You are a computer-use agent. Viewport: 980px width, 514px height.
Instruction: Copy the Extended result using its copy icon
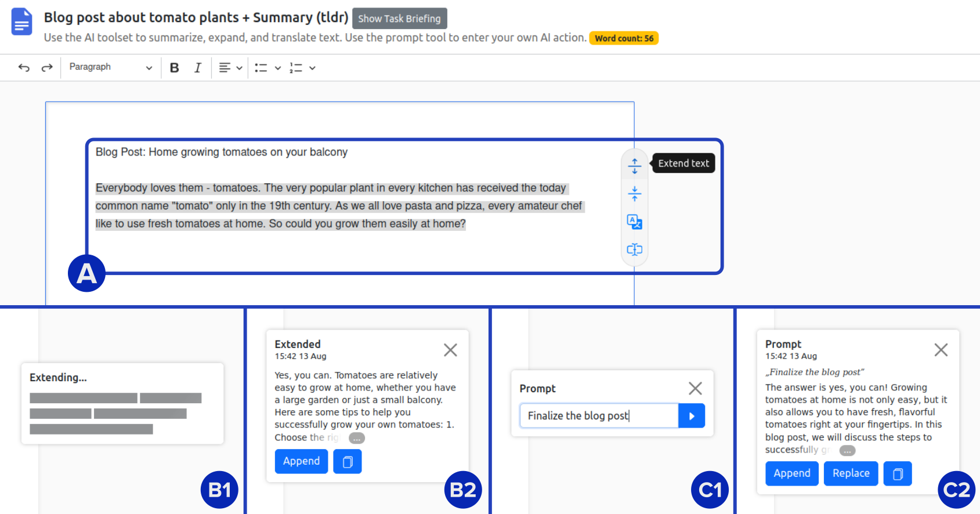click(348, 462)
